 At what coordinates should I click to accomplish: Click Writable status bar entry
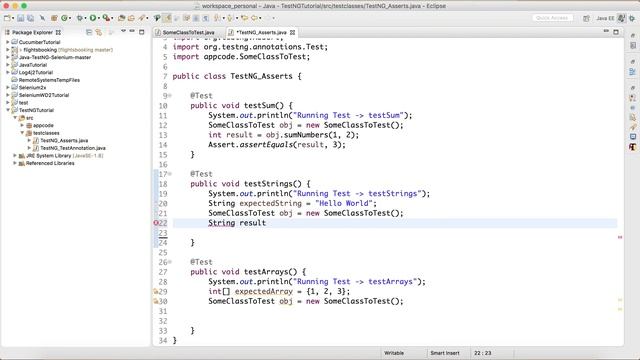pyautogui.click(x=394, y=353)
